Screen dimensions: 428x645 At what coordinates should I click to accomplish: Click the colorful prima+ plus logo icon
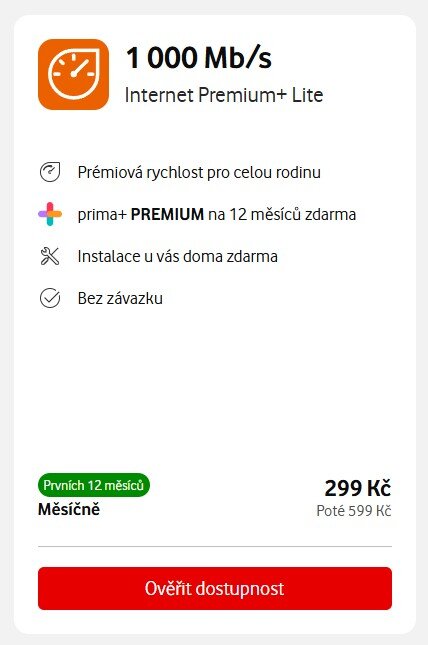pos(50,214)
